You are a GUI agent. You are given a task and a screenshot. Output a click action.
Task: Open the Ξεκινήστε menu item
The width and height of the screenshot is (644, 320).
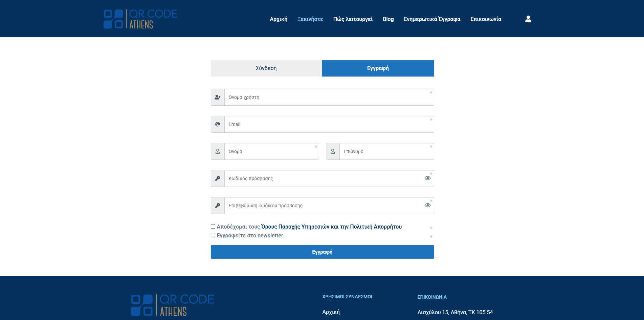[x=310, y=19]
